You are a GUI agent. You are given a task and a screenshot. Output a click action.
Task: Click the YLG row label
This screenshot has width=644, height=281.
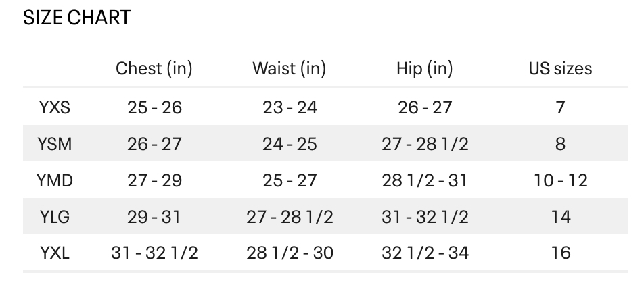pyautogui.click(x=55, y=217)
